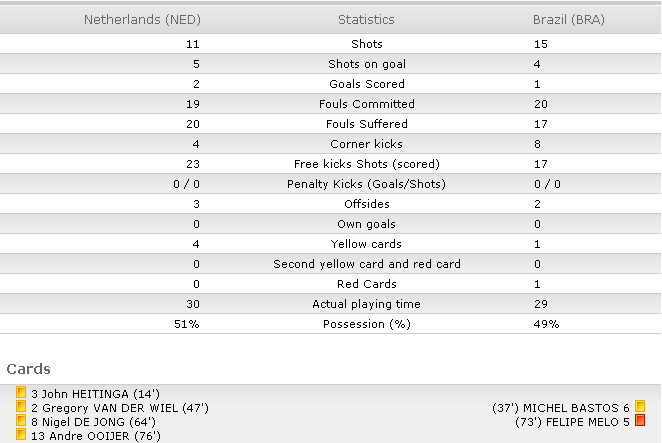Open player name Nigel DE JONG
This screenshot has height=443, width=662.
coord(83,422)
